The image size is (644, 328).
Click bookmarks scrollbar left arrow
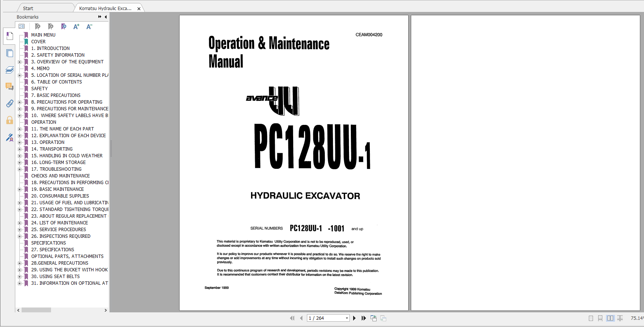(18, 310)
